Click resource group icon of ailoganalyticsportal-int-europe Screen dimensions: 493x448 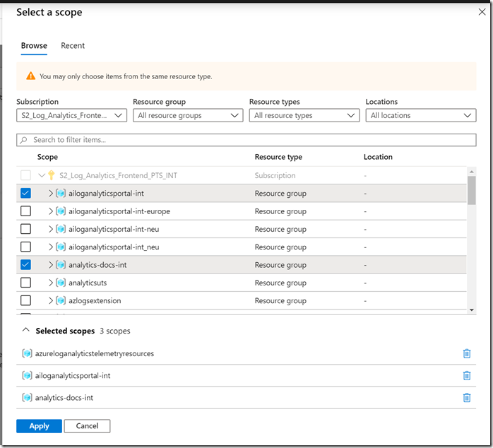(x=61, y=211)
